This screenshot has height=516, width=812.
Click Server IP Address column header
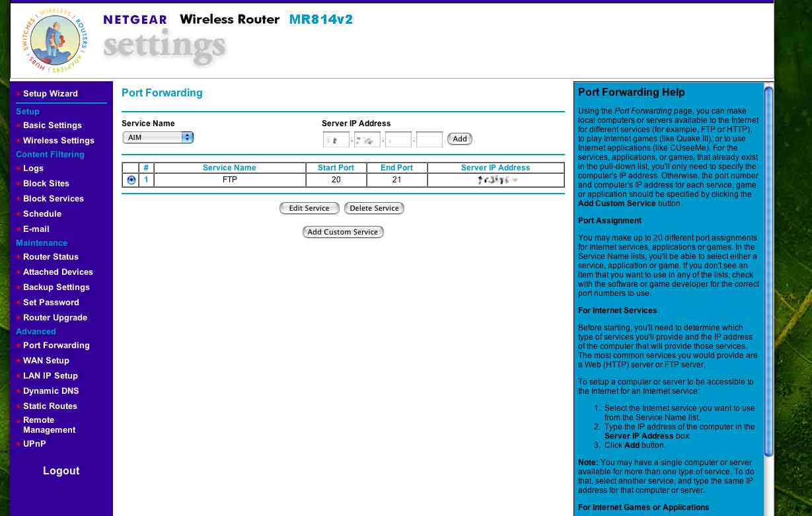[496, 168]
